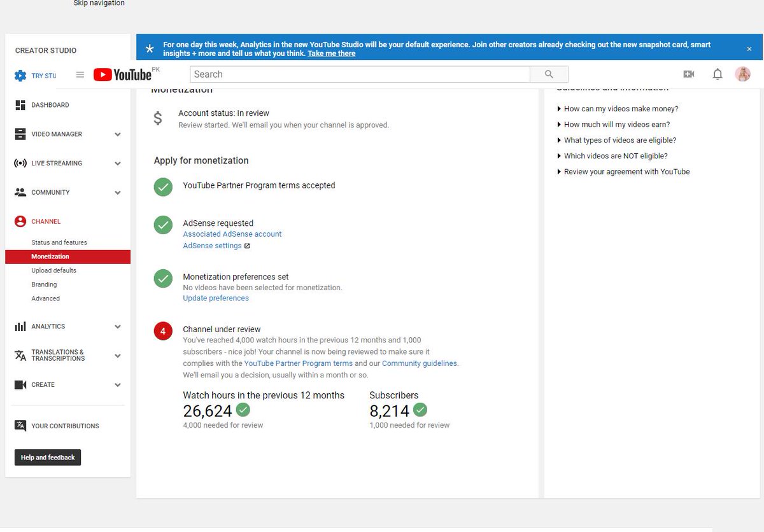764x532 pixels.
Task: Dismiss the blue Analytics banner
Action: point(749,48)
